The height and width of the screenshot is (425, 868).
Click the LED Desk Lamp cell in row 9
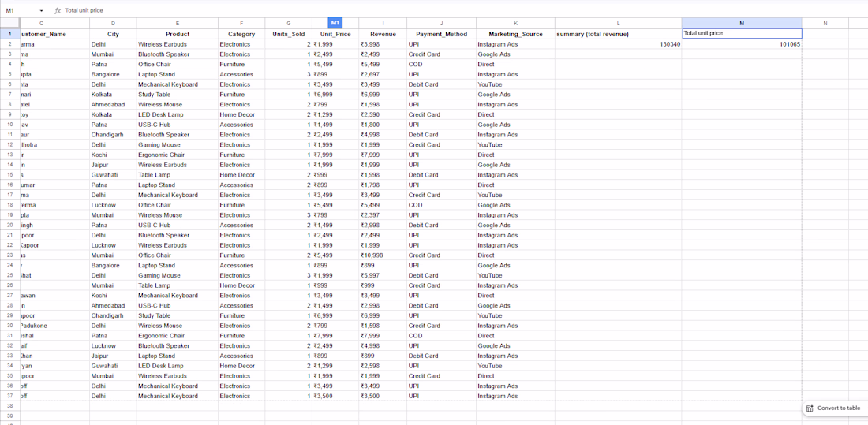pos(177,114)
